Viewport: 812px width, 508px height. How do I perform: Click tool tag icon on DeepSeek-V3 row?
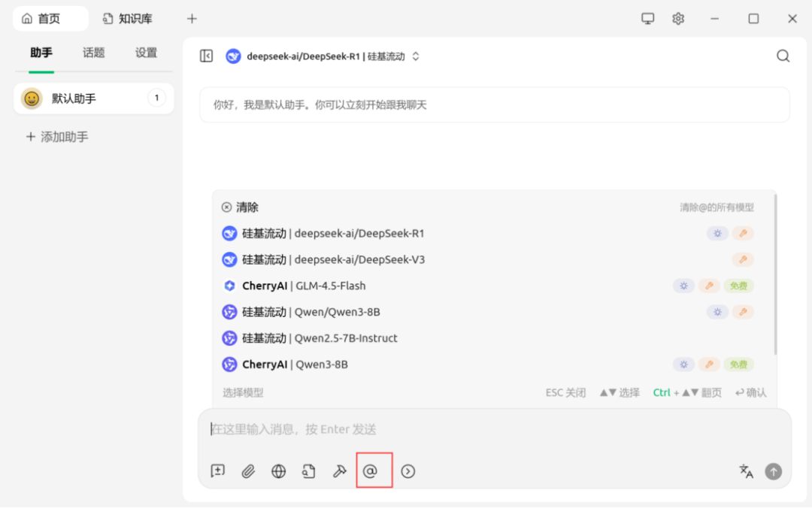(x=743, y=259)
